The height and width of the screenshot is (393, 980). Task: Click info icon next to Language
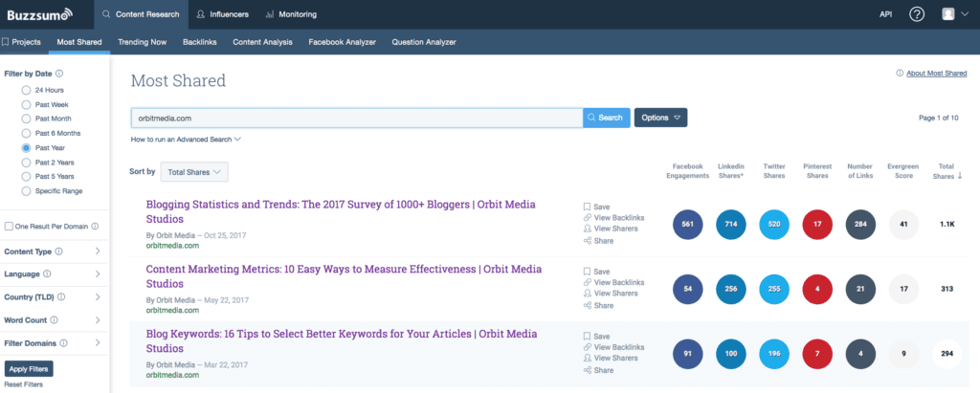(48, 274)
